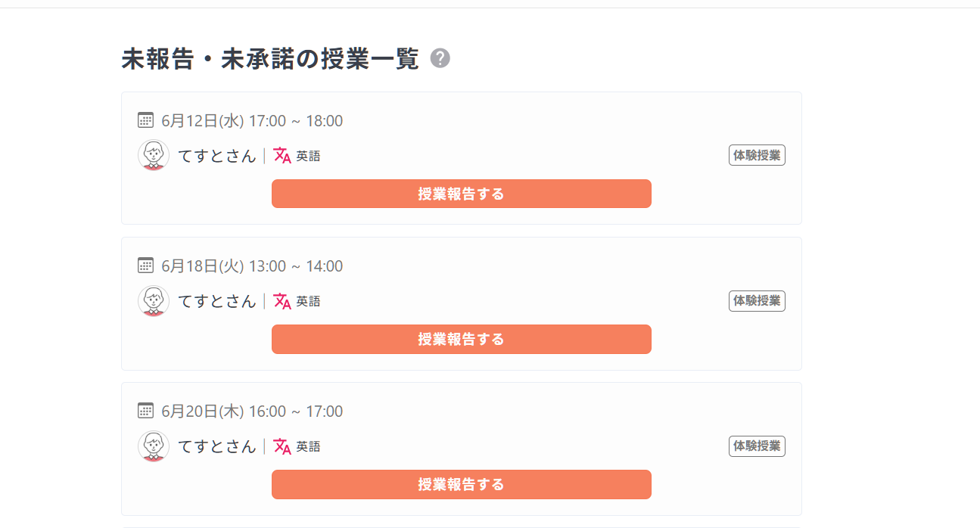Select the 体験授業 badge on June 18 card

tap(757, 300)
